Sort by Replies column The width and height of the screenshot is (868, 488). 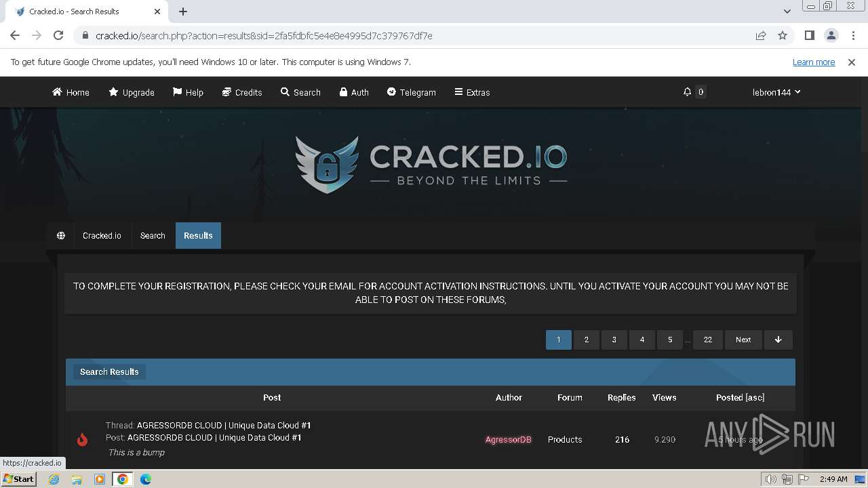[x=622, y=398]
